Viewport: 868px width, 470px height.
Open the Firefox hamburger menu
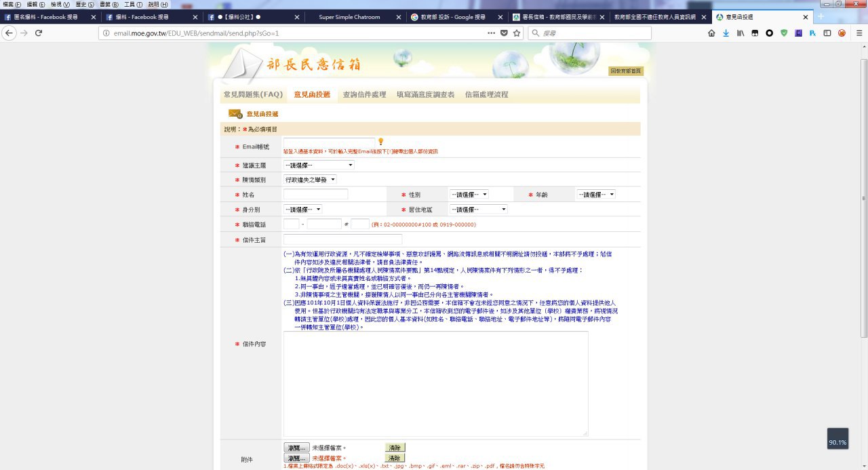(857, 33)
